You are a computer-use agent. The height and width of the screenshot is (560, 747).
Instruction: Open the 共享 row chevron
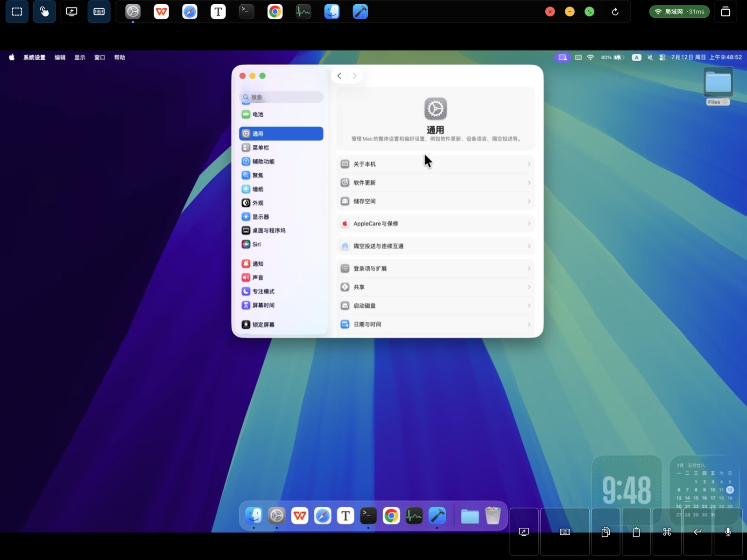pyautogui.click(x=529, y=287)
